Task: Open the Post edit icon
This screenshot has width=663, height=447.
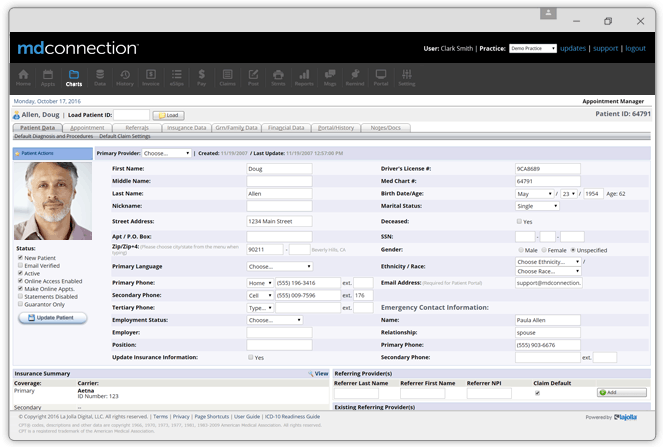Action: point(253,78)
